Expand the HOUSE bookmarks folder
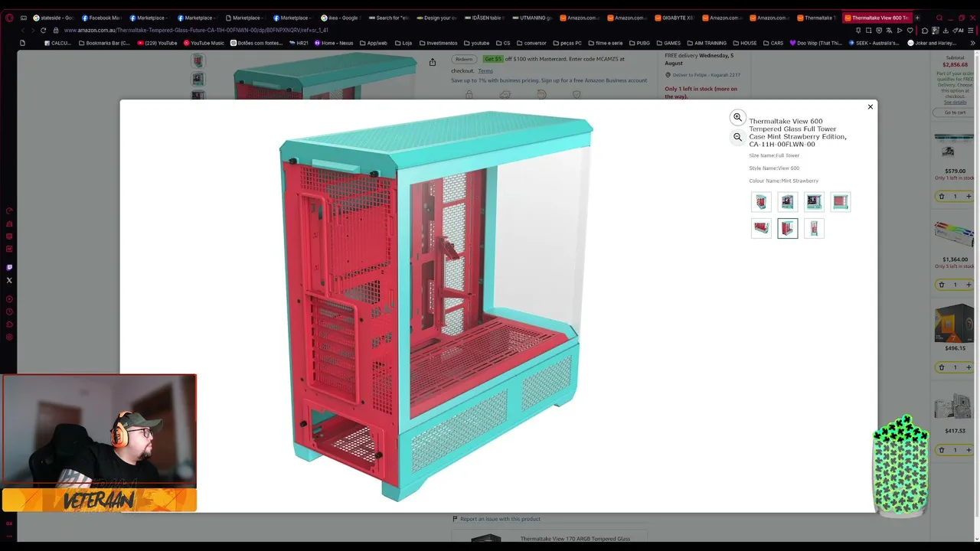The height and width of the screenshot is (551, 980). [x=744, y=43]
